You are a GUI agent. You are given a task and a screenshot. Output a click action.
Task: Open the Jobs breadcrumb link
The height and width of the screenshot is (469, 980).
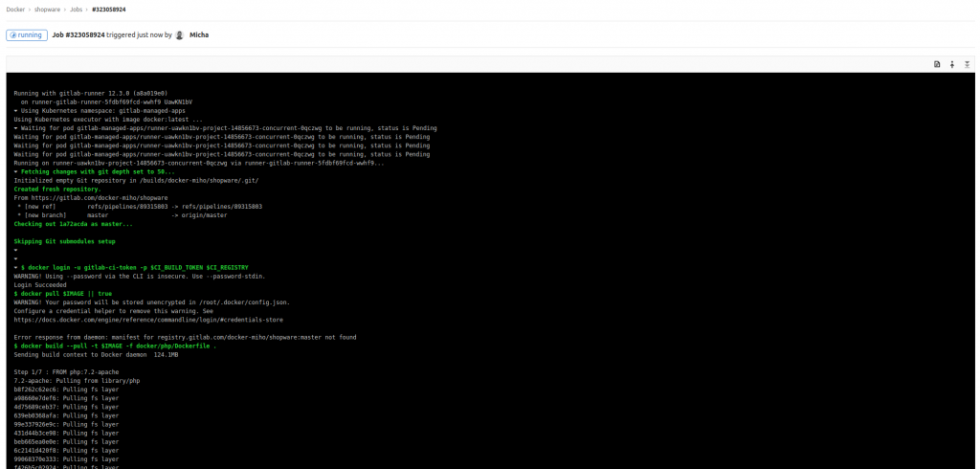pos(76,10)
